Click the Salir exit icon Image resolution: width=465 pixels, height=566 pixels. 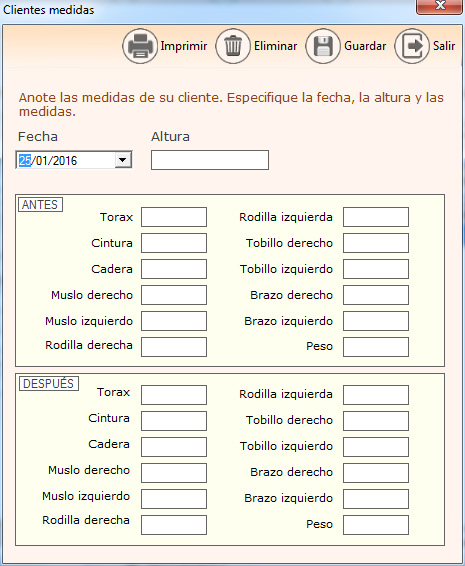[x=412, y=46]
